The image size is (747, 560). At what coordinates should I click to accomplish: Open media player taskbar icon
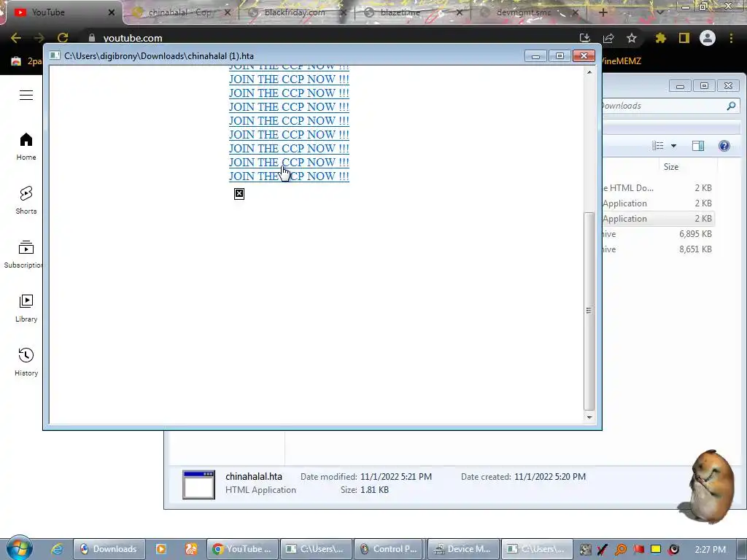point(161,549)
